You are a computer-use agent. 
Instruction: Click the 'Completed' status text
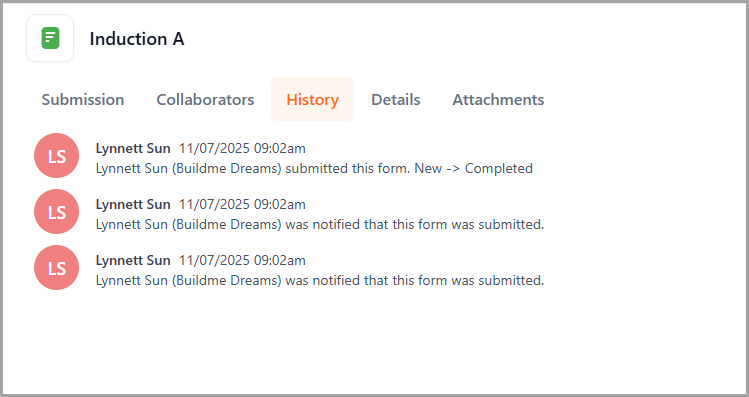499,169
